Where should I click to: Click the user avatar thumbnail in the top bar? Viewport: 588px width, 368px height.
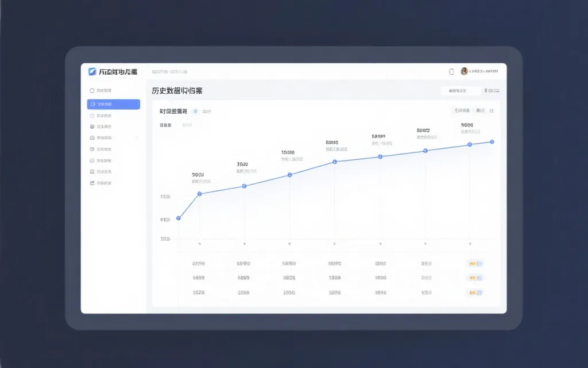pyautogui.click(x=464, y=70)
